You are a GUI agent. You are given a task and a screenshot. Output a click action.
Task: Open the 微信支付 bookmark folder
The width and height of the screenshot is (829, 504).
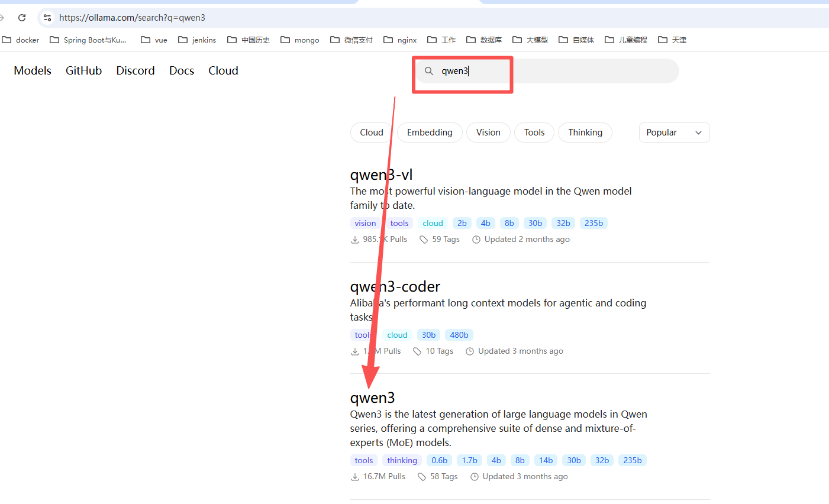[x=351, y=40]
